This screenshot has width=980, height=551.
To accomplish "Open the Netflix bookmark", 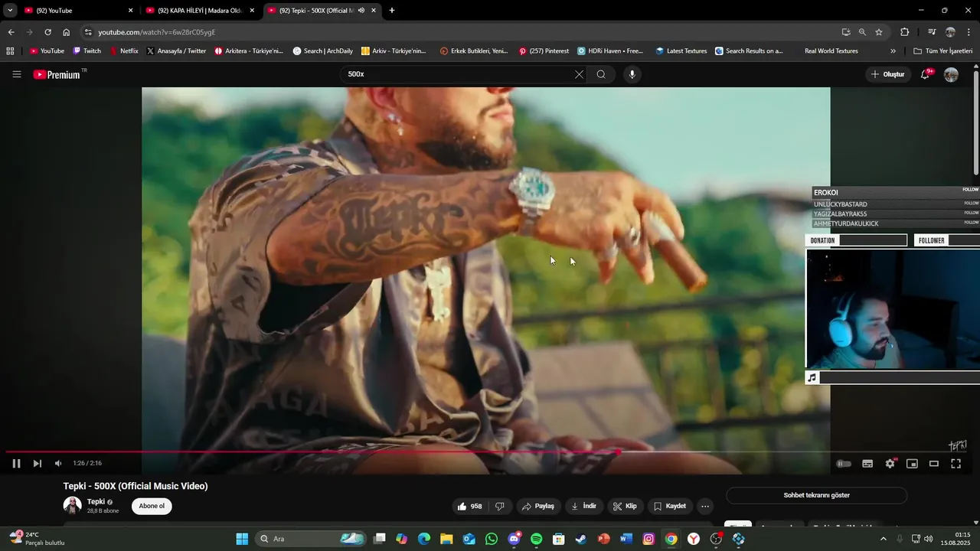I will [124, 51].
